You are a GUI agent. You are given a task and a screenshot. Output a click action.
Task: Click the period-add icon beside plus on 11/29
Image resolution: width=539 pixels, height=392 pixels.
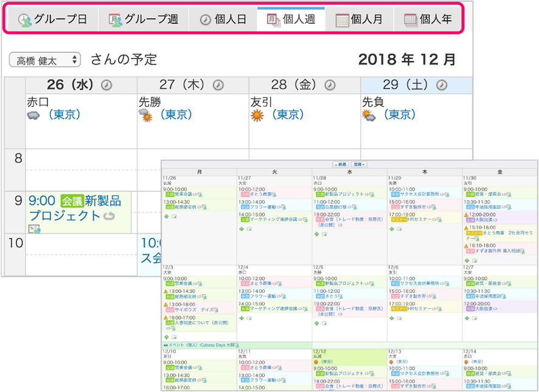pos(400,229)
